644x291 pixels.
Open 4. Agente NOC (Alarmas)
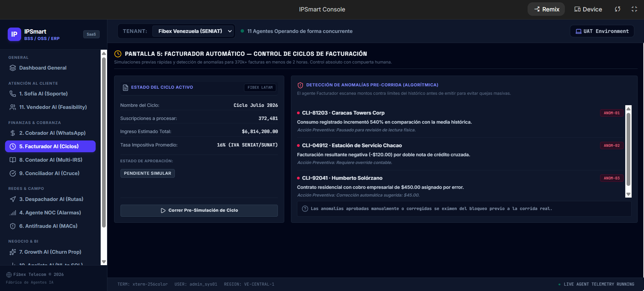point(50,213)
